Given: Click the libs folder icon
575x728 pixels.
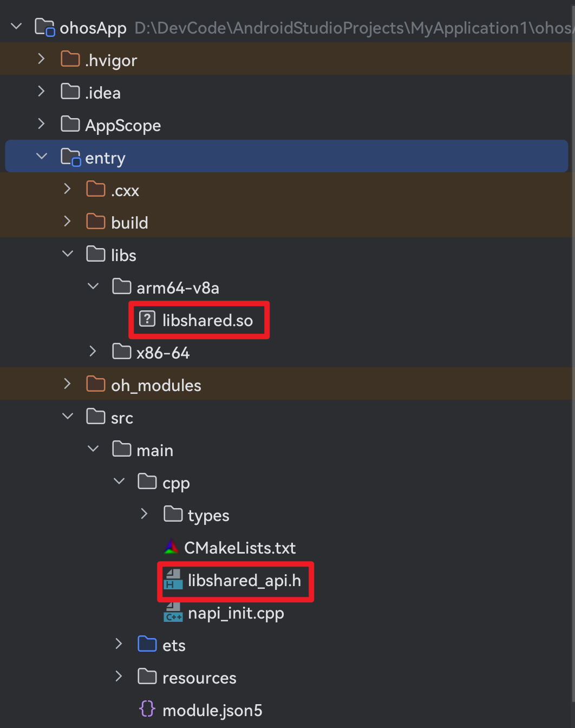Looking at the screenshot, I should pyautogui.click(x=96, y=253).
